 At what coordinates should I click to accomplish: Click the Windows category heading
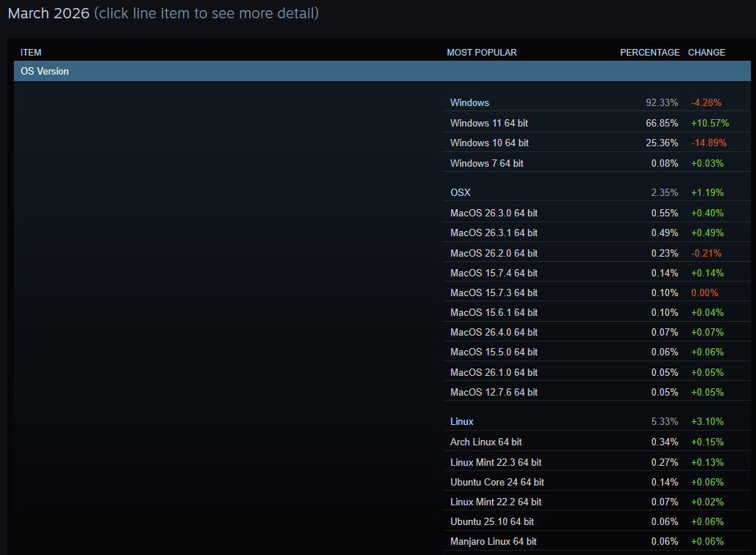click(469, 102)
